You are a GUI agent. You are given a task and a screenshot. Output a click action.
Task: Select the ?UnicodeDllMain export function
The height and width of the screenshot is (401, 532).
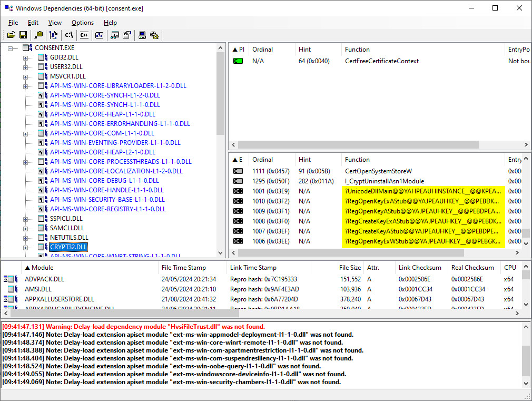coord(423,191)
